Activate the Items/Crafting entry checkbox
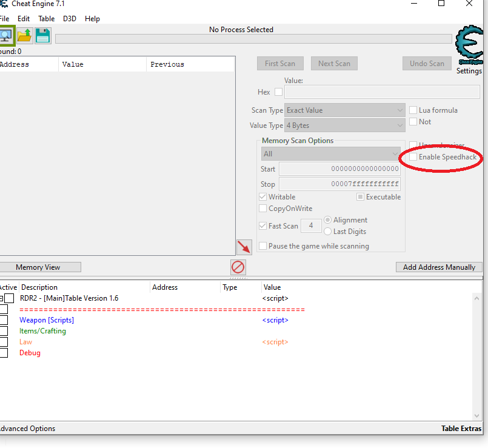Viewport: 488px width, 448px height. (4, 331)
